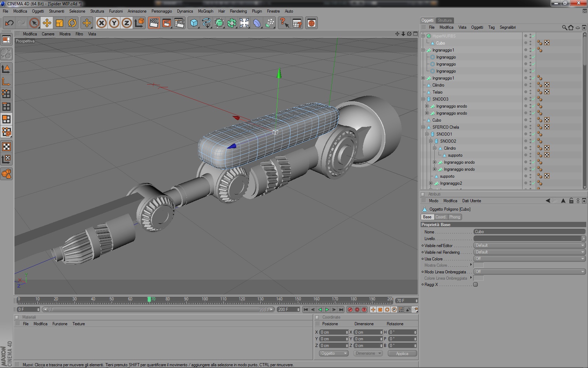The image size is (588, 368).
Task: Open viewport Camere menu
Action: (x=48, y=34)
